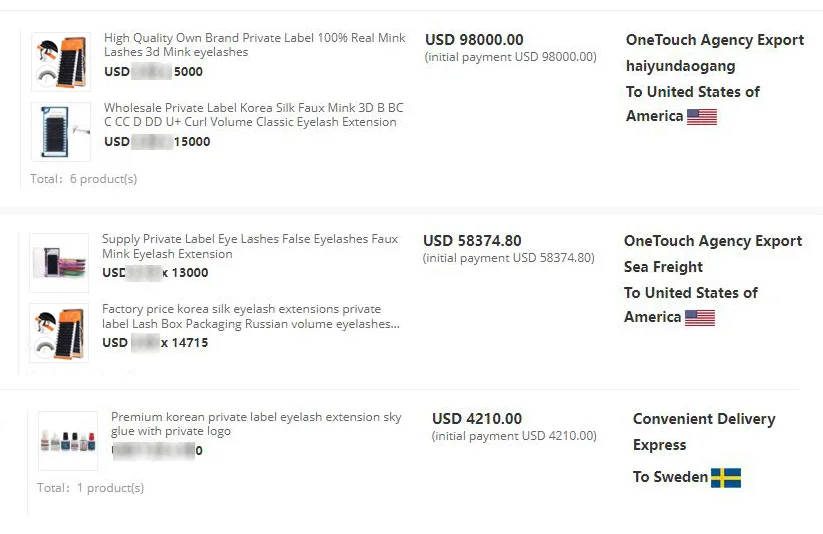Open 'Premium korean private label eyelash' glue link
823x534 pixels.
tap(255, 424)
